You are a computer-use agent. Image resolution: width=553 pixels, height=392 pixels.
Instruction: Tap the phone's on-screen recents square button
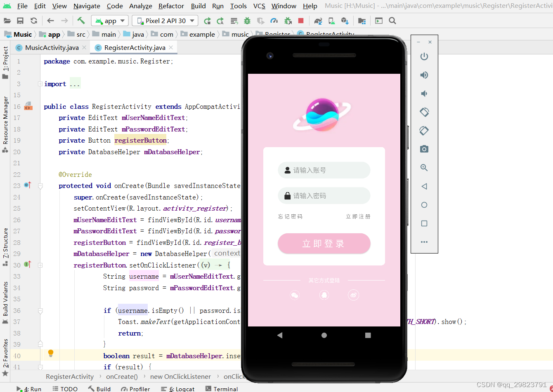click(368, 335)
